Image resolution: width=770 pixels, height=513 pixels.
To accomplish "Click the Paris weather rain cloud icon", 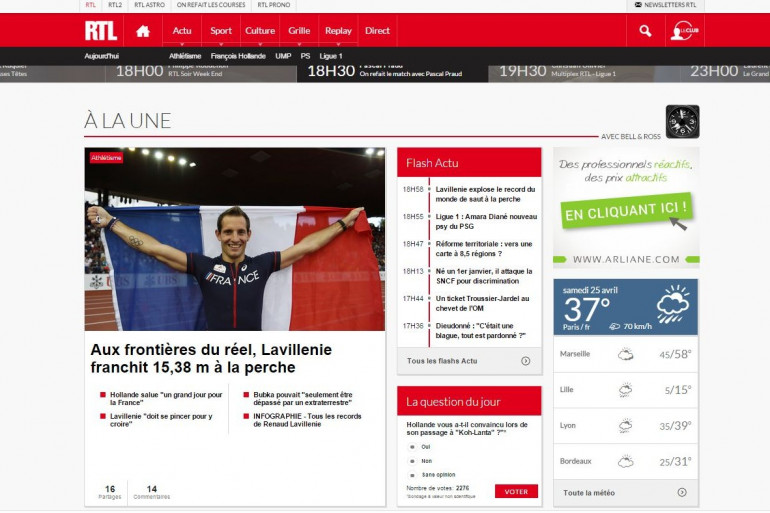I will click(x=672, y=303).
